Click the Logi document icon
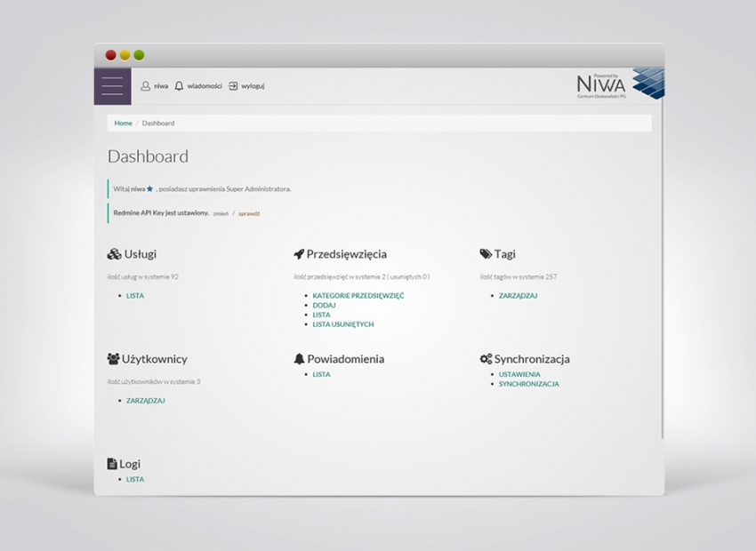This screenshot has width=756, height=551. tap(112, 464)
